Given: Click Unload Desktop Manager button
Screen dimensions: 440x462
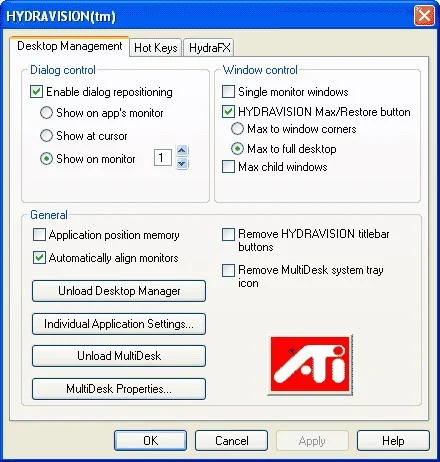Looking at the screenshot, I should coord(119,291).
